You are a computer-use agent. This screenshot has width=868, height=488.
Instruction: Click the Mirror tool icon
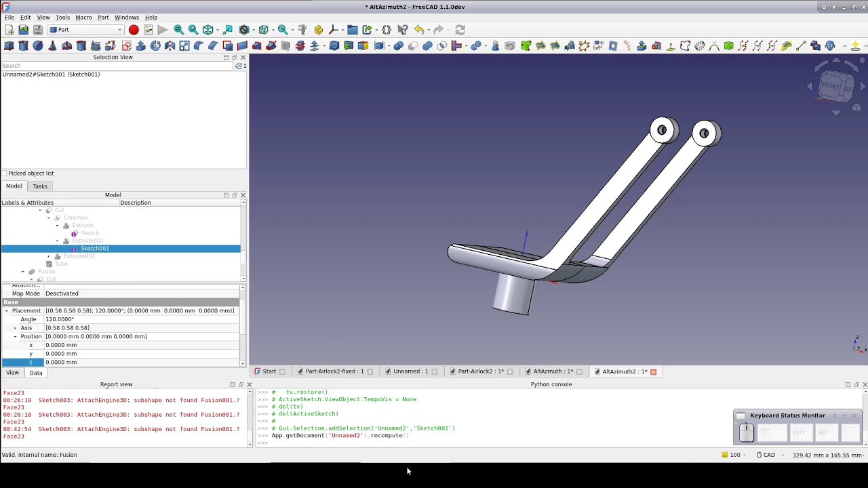[x=170, y=46]
